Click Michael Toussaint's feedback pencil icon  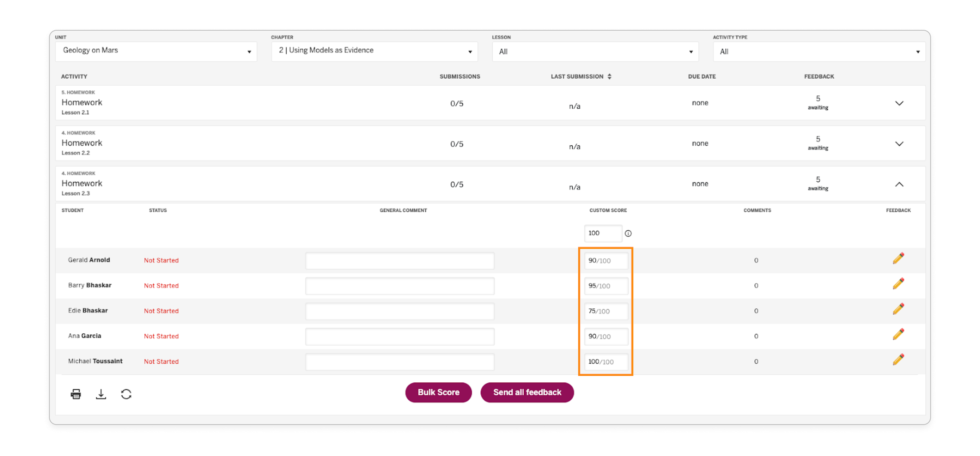click(898, 359)
